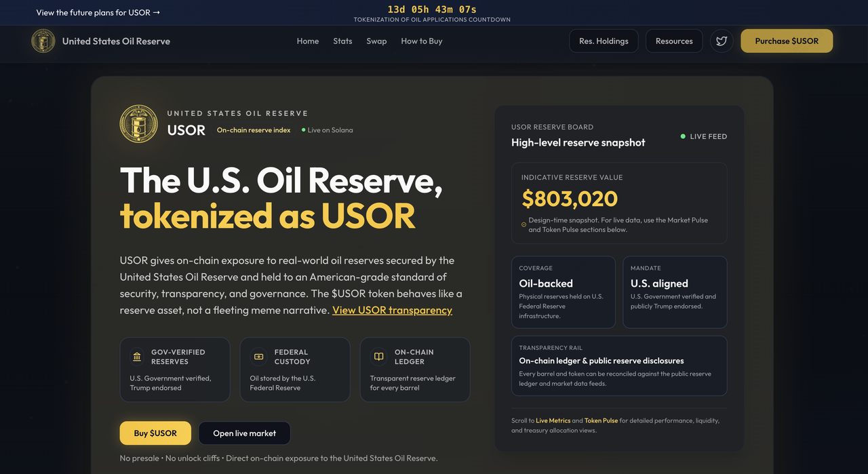This screenshot has height=474, width=868.
Task: Open Res. Holdings button
Action: pos(604,41)
